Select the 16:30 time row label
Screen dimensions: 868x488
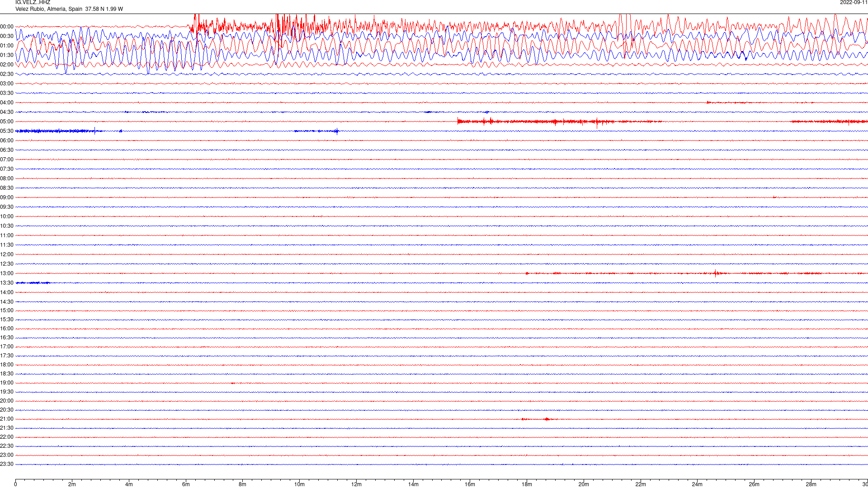(7, 338)
